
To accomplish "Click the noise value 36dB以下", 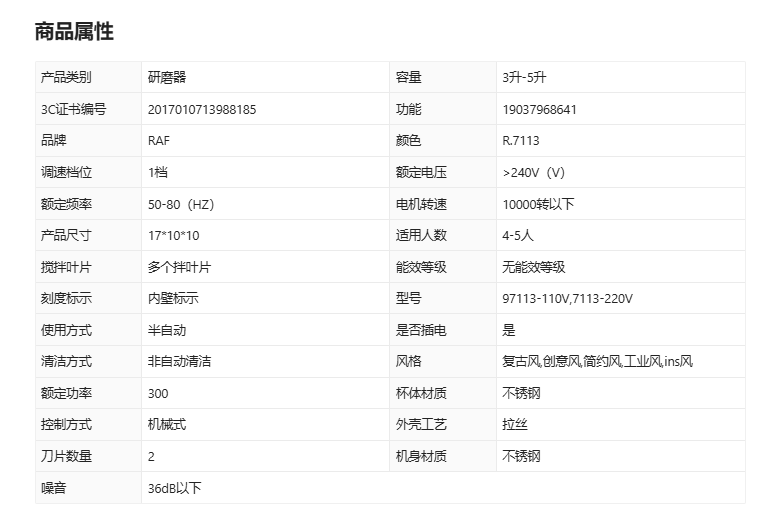I will tap(174, 488).
